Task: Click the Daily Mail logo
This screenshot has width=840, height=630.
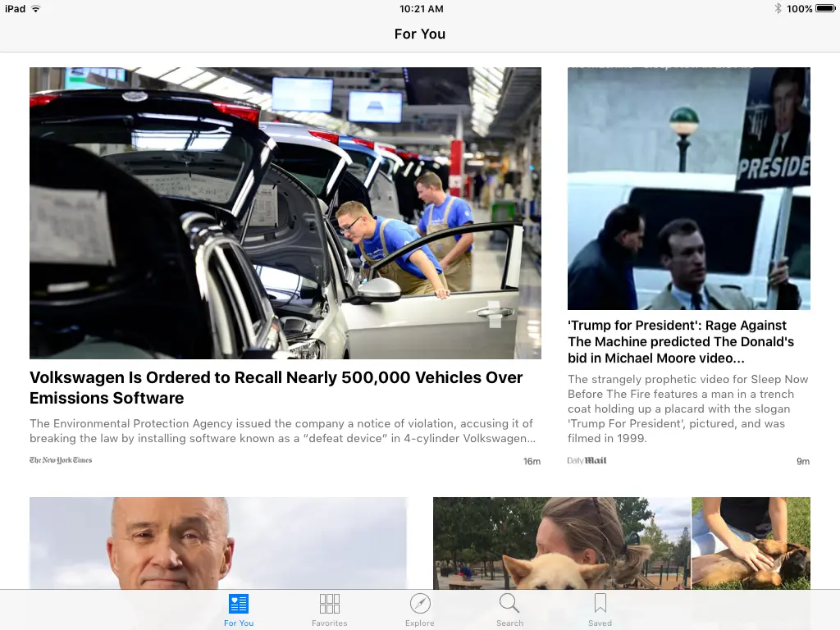Action: click(x=587, y=460)
